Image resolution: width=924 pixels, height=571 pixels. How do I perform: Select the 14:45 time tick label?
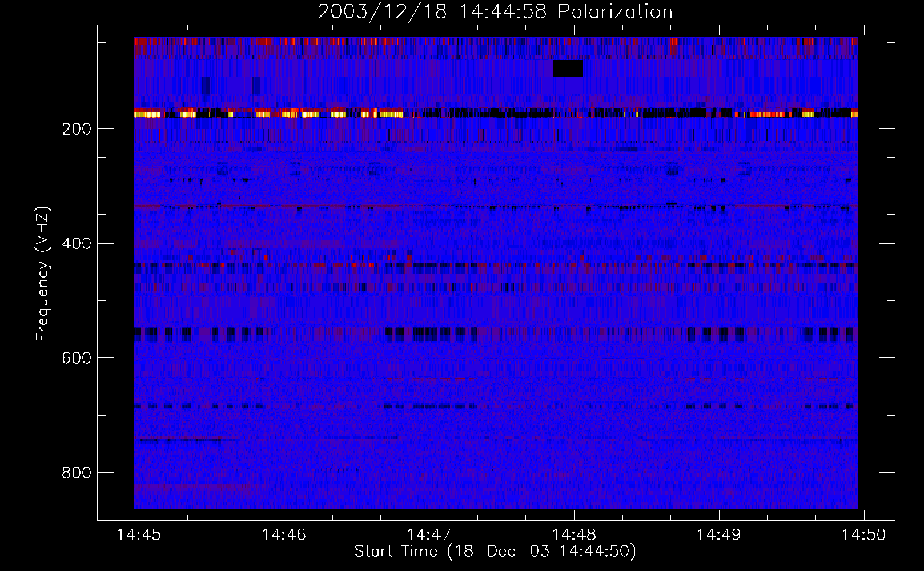pos(139,534)
